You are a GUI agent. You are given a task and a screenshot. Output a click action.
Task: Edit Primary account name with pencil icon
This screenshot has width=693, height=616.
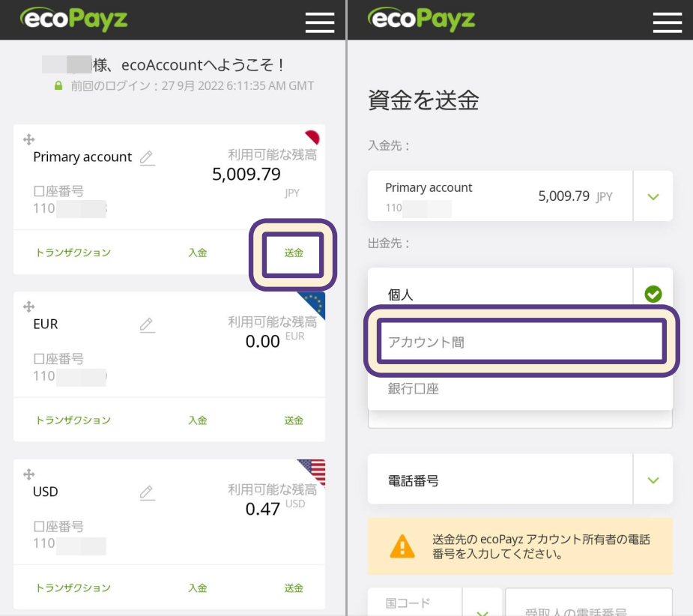point(147,158)
